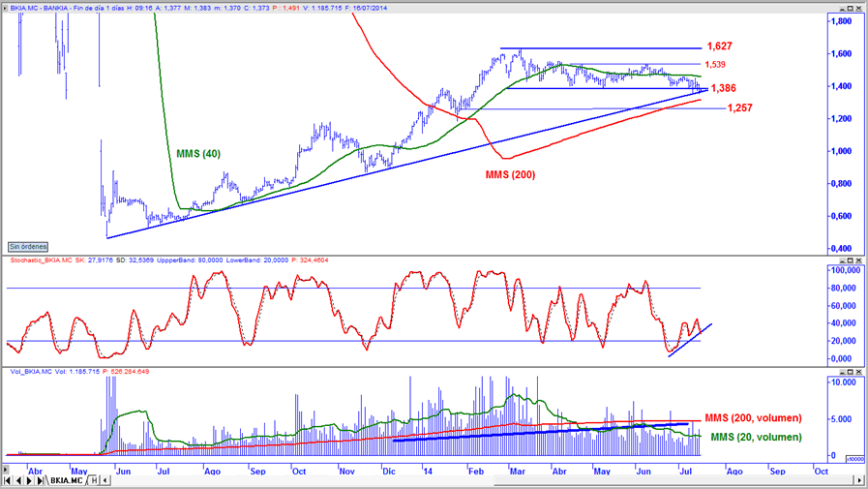The image size is (868, 489).
Task: Click the green MMS (40) label
Action: click(x=198, y=153)
